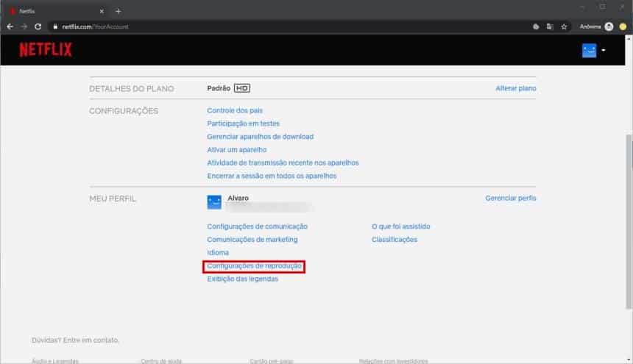Click Ativar um aparelho
This screenshot has width=633, height=364.
click(236, 149)
